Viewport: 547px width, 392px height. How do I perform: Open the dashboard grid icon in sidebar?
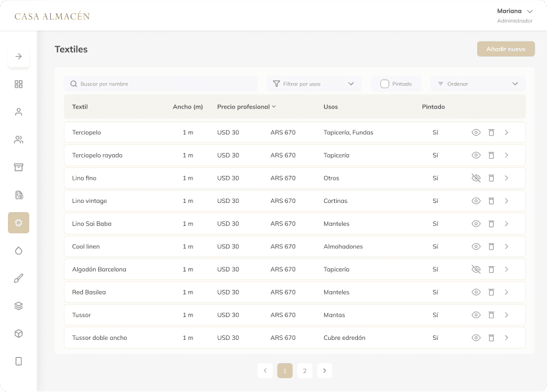coord(18,84)
